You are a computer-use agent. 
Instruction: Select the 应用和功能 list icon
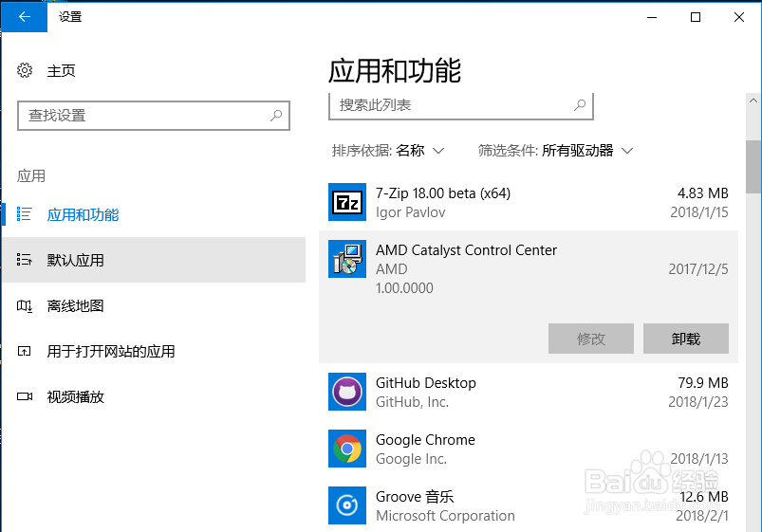click(25, 214)
